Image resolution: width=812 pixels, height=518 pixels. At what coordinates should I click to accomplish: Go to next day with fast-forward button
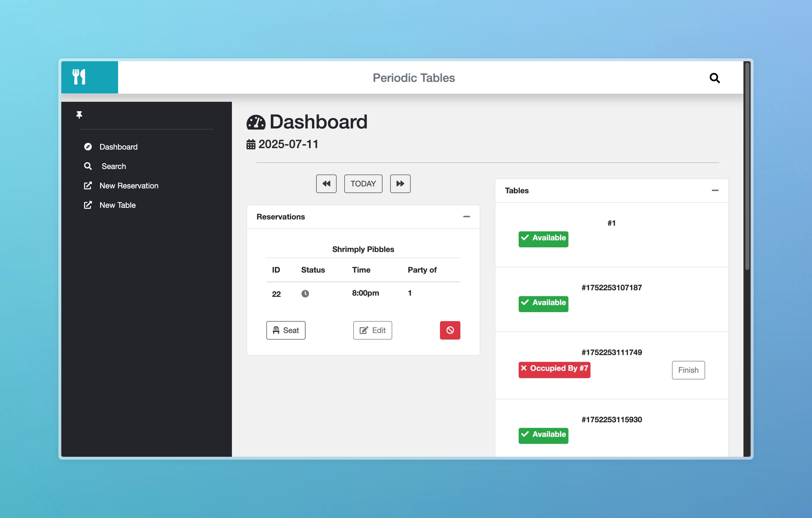[x=400, y=184]
